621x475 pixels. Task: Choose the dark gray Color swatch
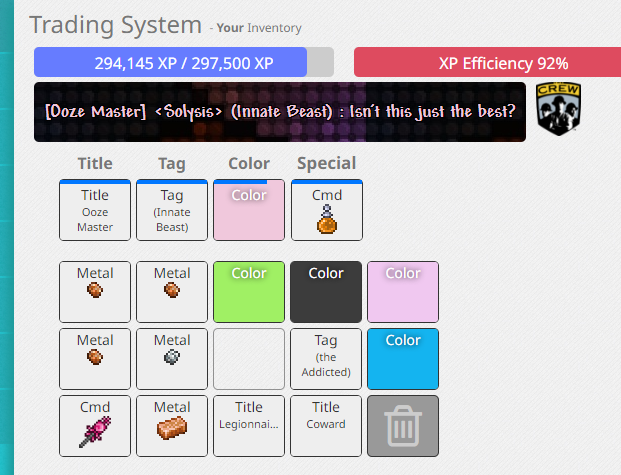click(x=326, y=292)
